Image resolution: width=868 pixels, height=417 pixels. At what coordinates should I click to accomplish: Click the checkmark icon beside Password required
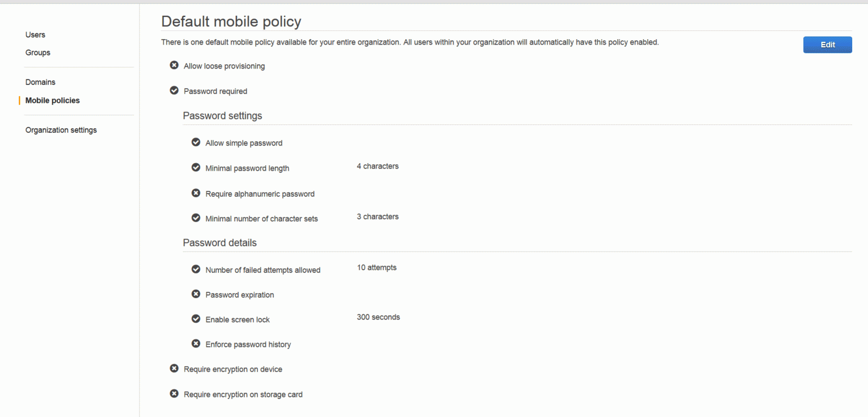[x=174, y=90]
